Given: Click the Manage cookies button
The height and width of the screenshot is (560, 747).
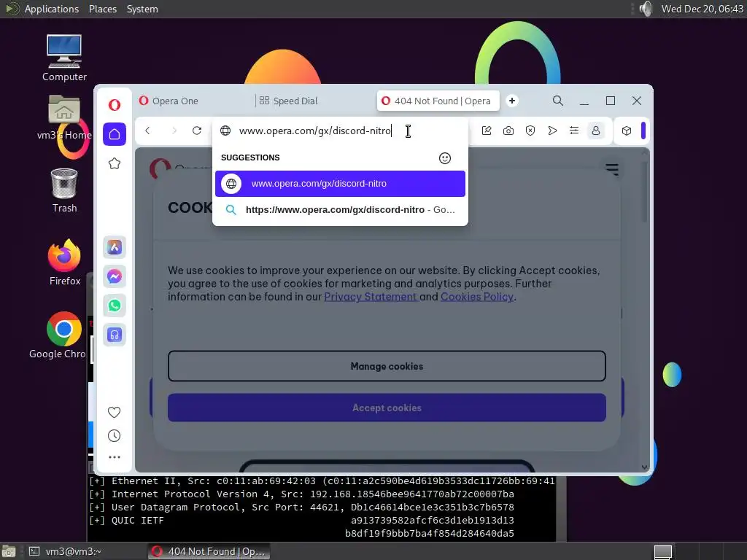Looking at the screenshot, I should click(387, 366).
